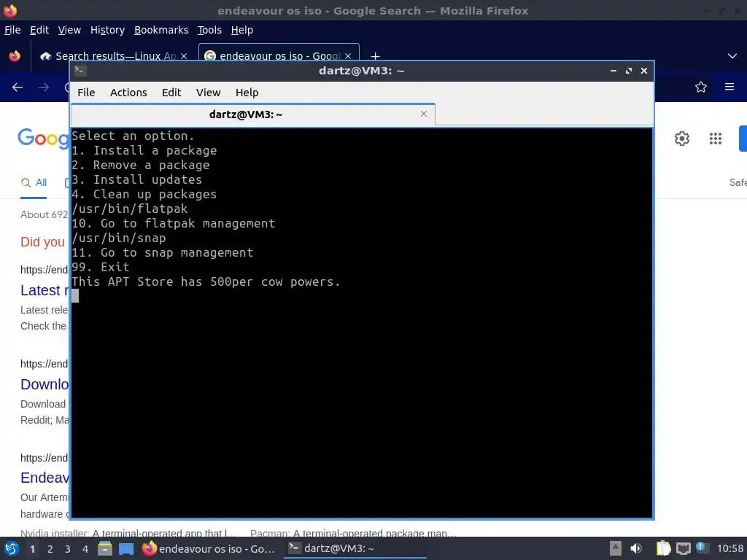
Task: Open clipboard manager tray icon
Action: coord(663,548)
